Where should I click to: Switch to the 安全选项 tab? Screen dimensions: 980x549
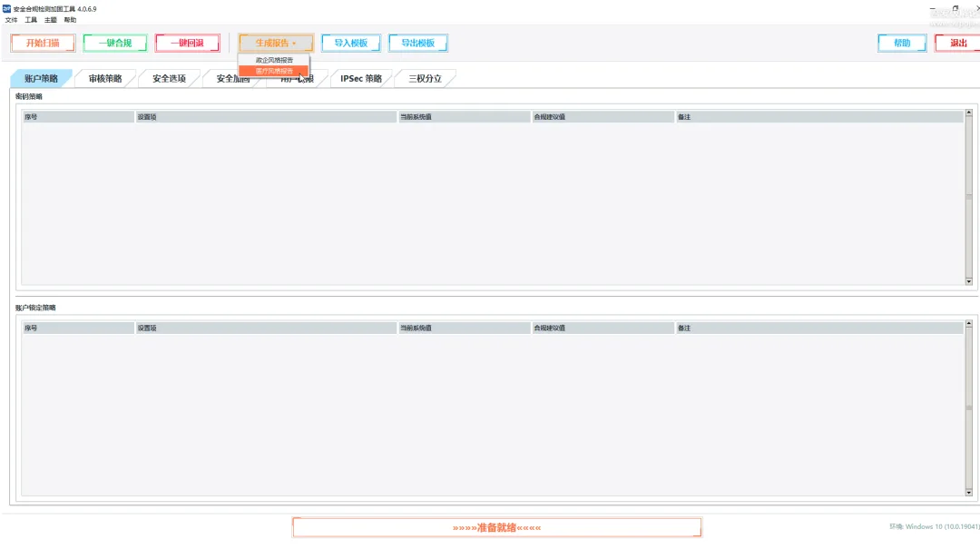coord(170,78)
